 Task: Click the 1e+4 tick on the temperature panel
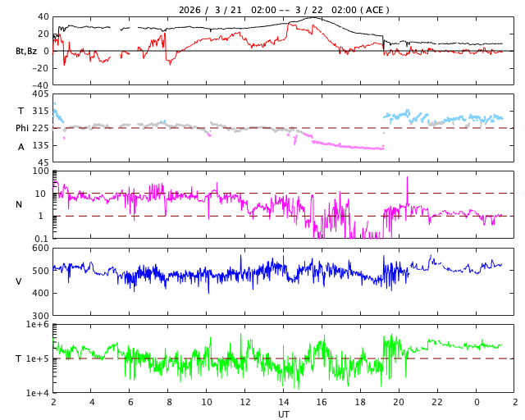(37, 393)
